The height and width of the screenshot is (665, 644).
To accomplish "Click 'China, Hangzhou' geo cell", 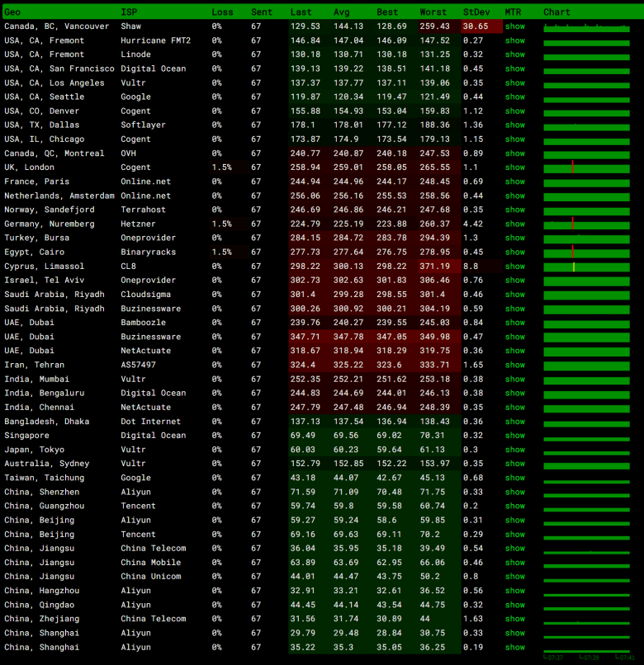I will (x=42, y=591).
